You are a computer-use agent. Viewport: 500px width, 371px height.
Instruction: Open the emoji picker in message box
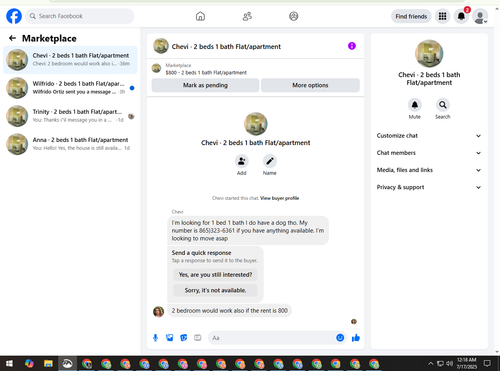(340, 338)
